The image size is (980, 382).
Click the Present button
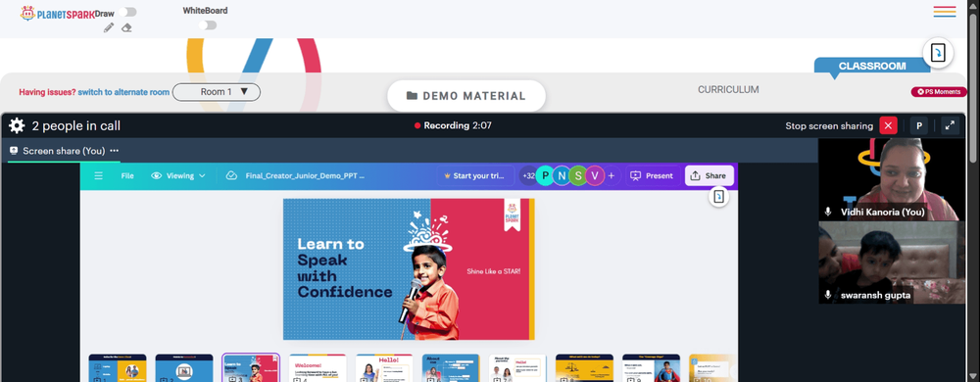pyautogui.click(x=653, y=176)
